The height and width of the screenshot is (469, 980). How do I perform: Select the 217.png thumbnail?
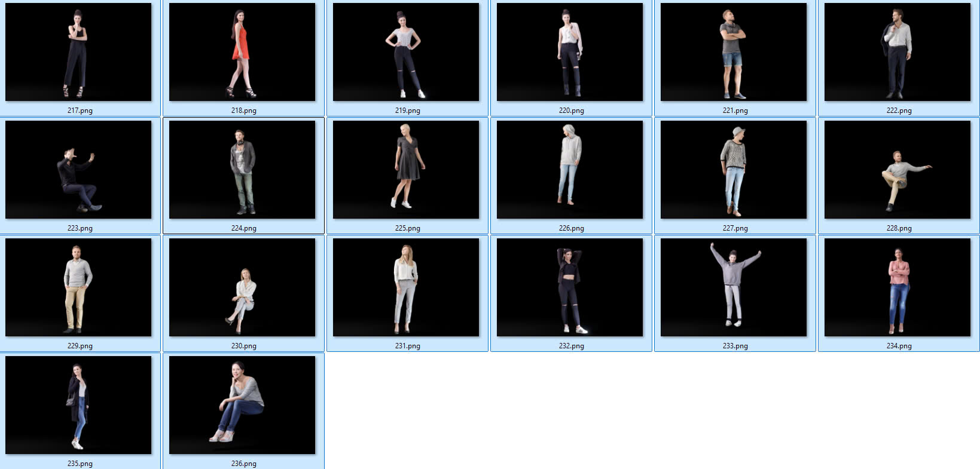pos(78,52)
